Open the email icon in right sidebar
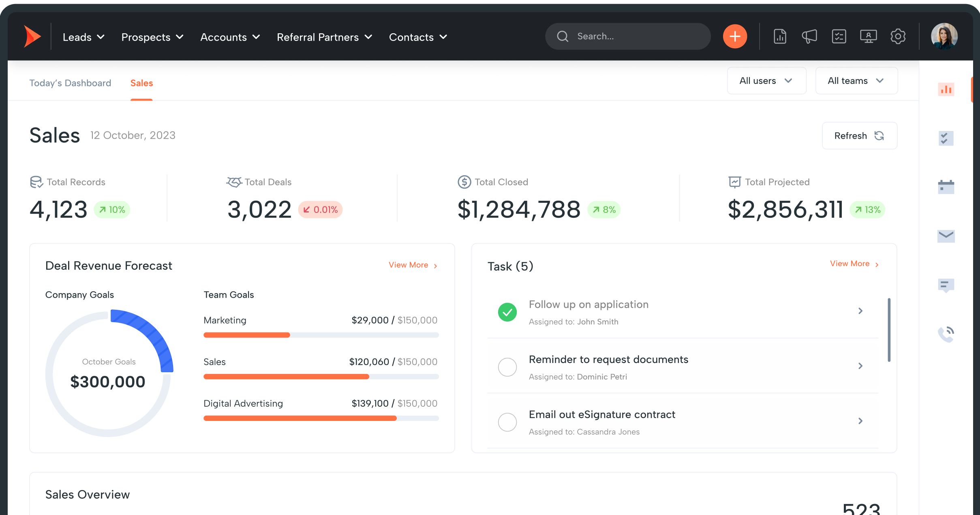 pyautogui.click(x=946, y=236)
